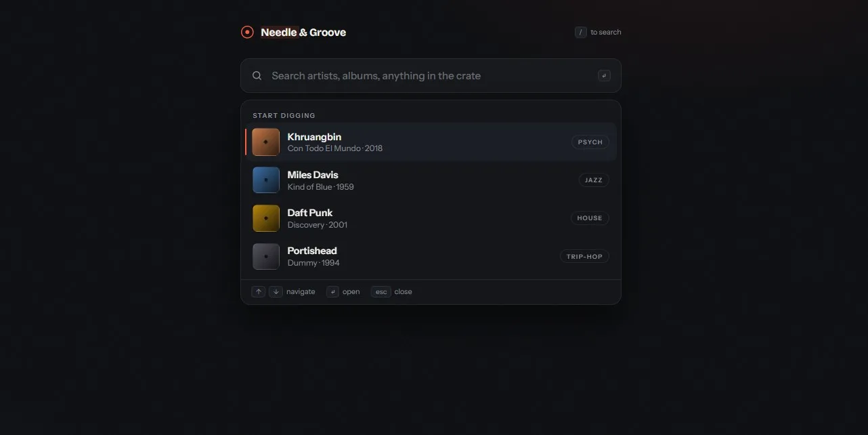This screenshot has height=435, width=868.
Task: Click the Miles Davis blue album cover
Action: 266,180
